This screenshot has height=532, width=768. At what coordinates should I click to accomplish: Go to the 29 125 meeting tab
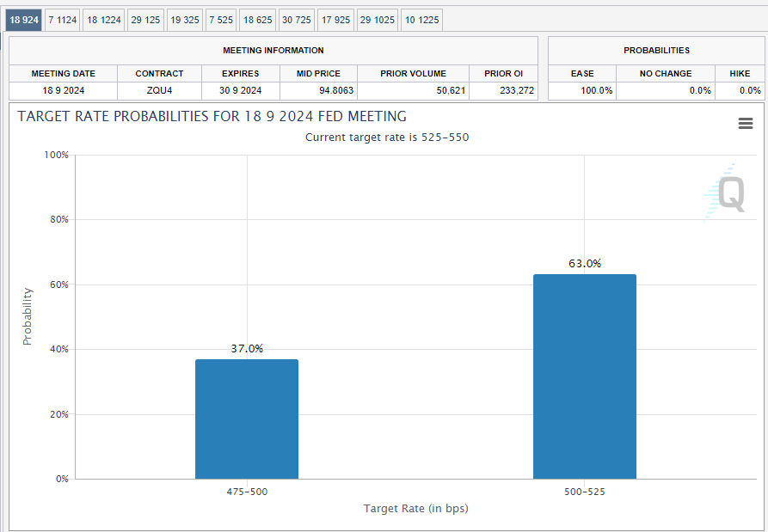(x=145, y=20)
